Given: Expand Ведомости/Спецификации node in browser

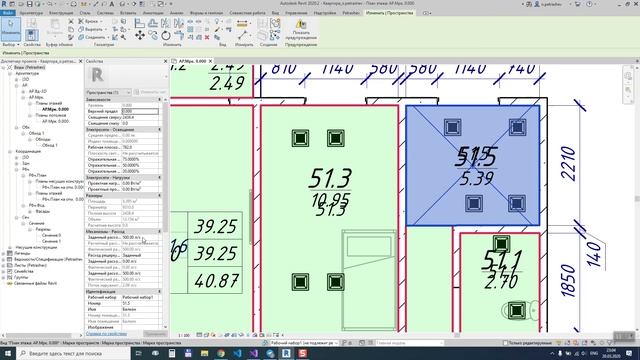Looking at the screenshot, I should coord(3,260).
